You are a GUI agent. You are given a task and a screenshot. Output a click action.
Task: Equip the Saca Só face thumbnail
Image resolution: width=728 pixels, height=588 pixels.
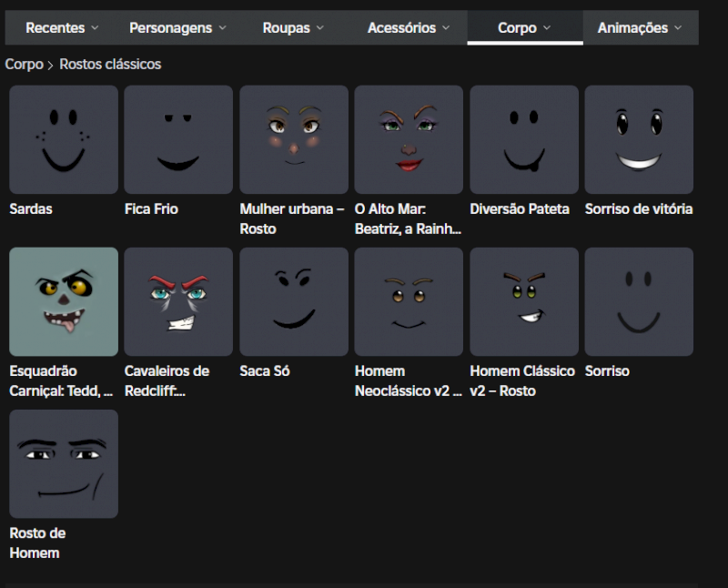click(294, 301)
